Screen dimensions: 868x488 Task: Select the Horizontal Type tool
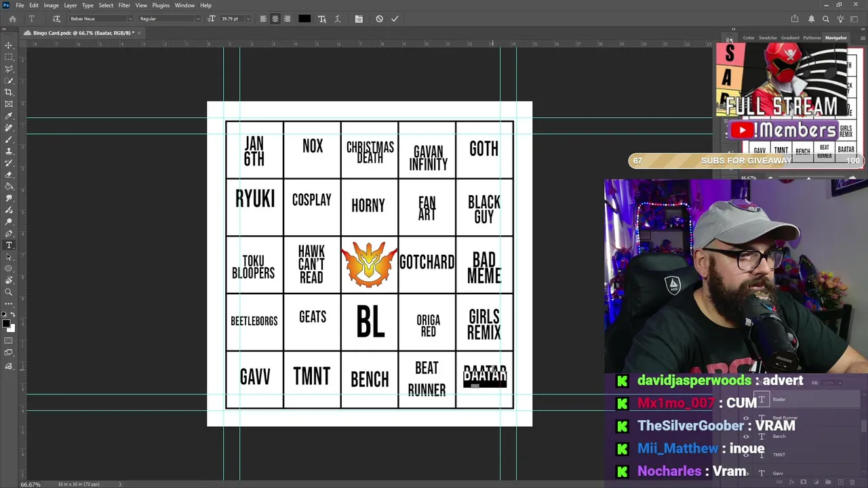(x=9, y=245)
